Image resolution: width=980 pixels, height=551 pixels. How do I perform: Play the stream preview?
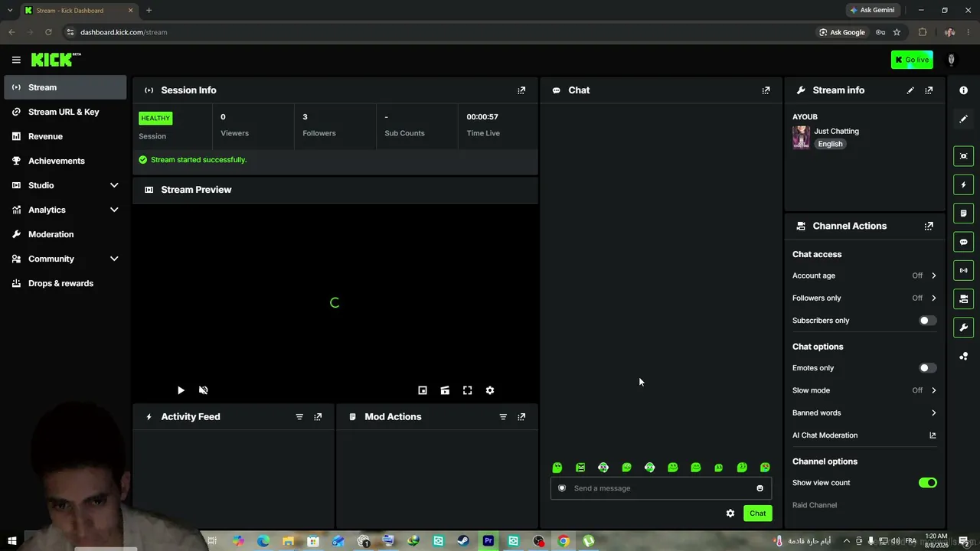pyautogui.click(x=181, y=390)
